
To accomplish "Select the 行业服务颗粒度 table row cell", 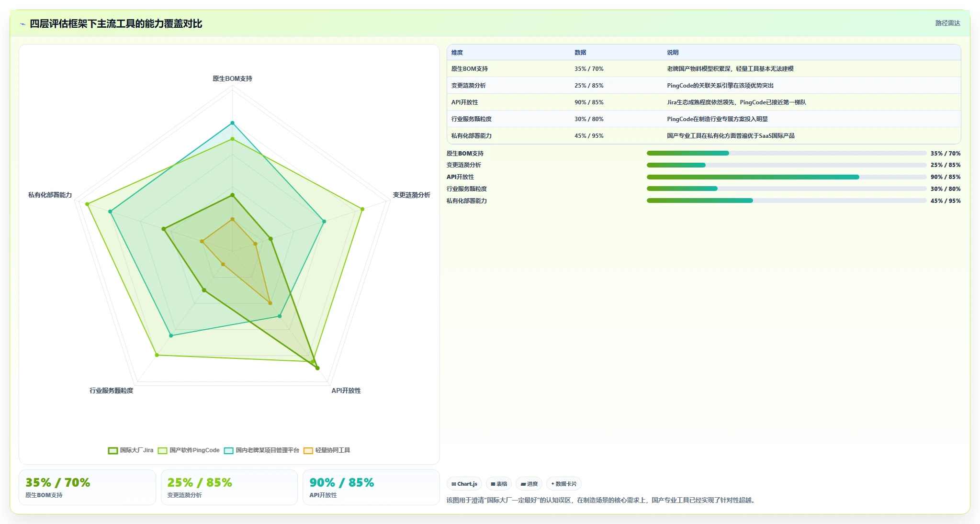I will 472,119.
